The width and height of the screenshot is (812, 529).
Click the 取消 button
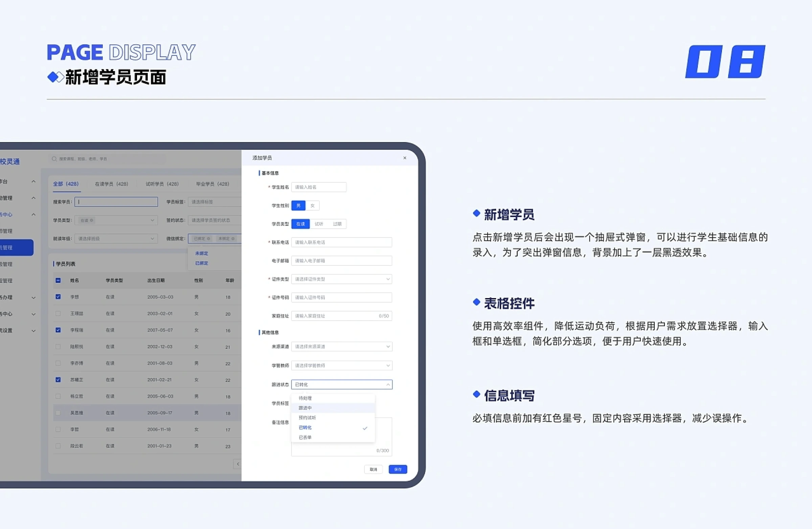[x=373, y=470]
